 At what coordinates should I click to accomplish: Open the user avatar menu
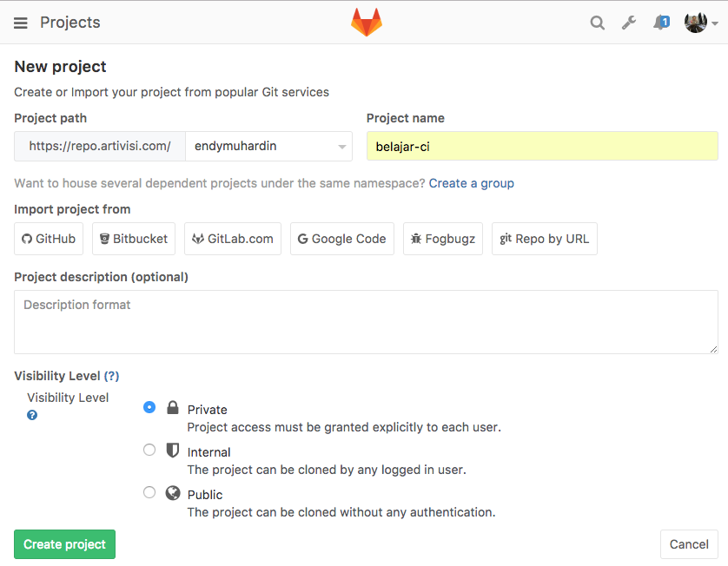pyautogui.click(x=696, y=23)
